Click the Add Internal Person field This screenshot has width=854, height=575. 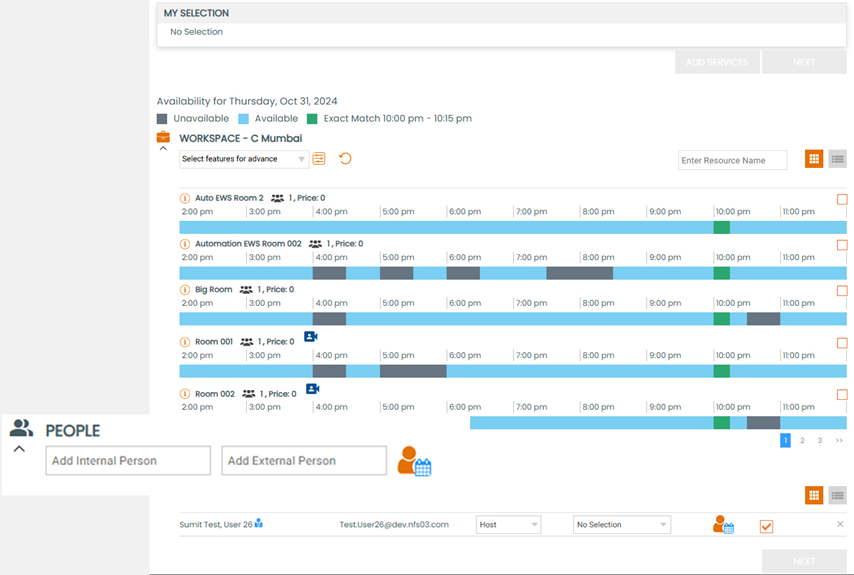[128, 461]
